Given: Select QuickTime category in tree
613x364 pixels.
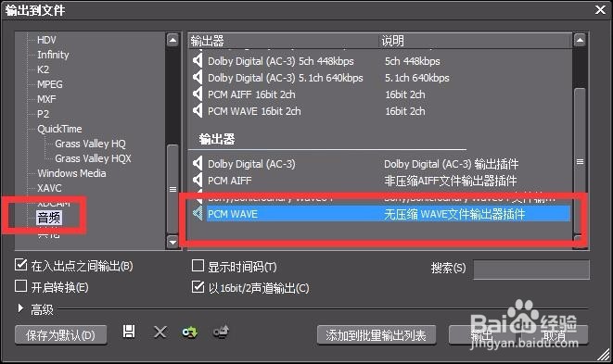Looking at the screenshot, I should click(x=59, y=129).
